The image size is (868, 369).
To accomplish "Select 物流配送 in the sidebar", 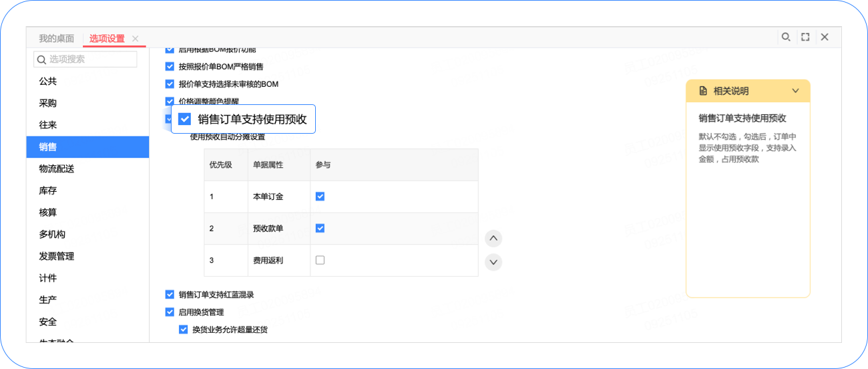I will 57,168.
